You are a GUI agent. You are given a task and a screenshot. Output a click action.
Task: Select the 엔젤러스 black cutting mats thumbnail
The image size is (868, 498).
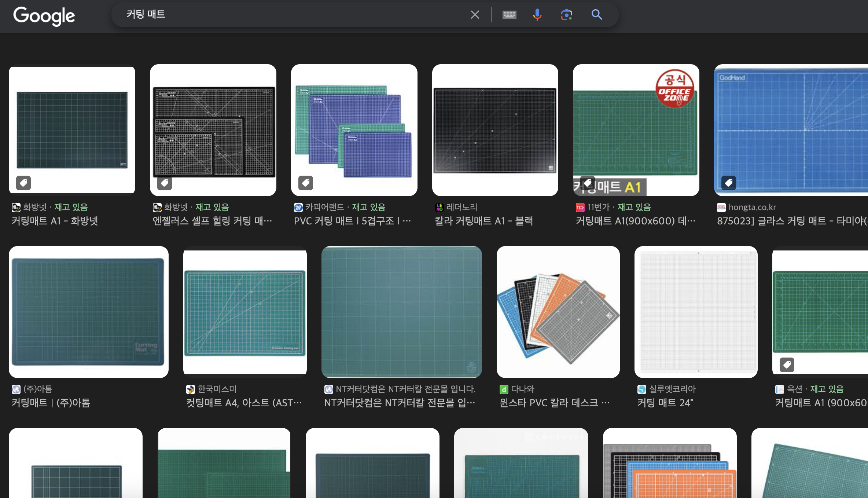(x=213, y=130)
